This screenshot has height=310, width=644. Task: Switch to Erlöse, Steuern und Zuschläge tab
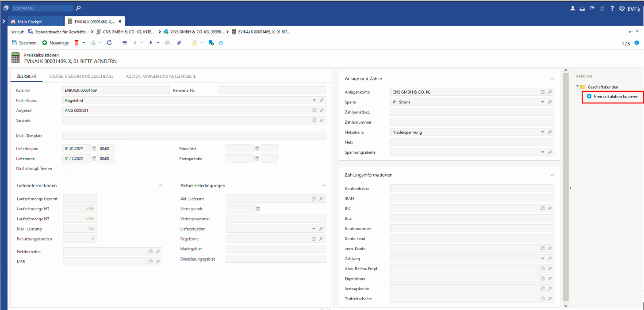pyautogui.click(x=81, y=76)
